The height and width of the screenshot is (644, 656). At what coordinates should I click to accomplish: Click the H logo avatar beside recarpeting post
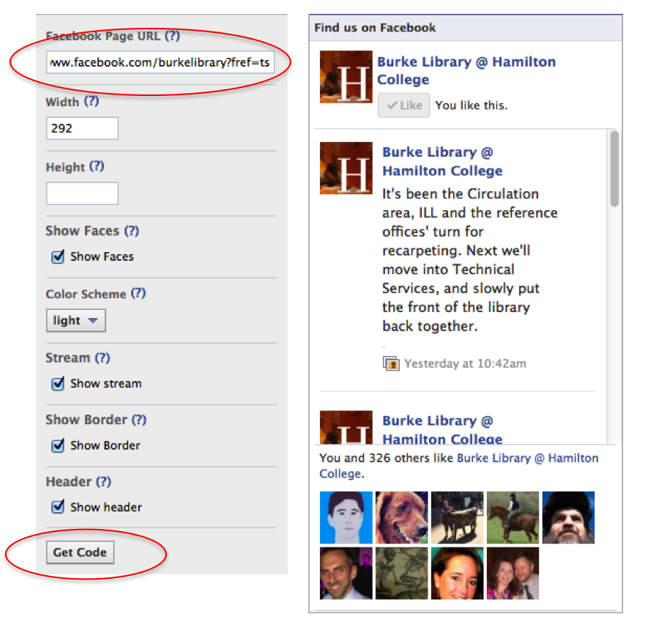pyautogui.click(x=346, y=168)
